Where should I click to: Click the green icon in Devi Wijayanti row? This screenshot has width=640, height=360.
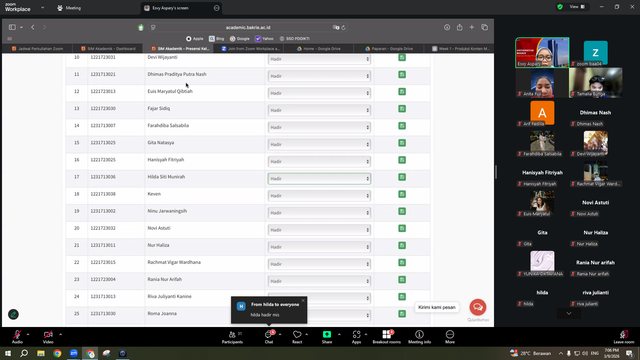pos(402,58)
